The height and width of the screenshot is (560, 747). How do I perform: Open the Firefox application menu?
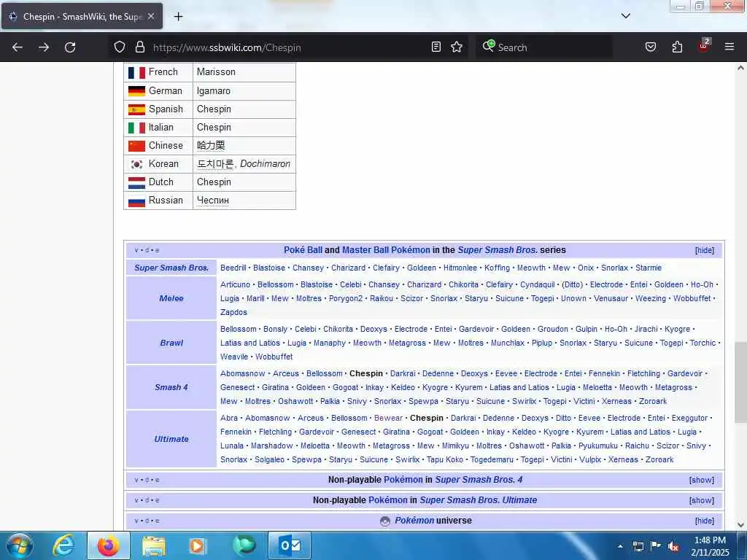click(729, 47)
